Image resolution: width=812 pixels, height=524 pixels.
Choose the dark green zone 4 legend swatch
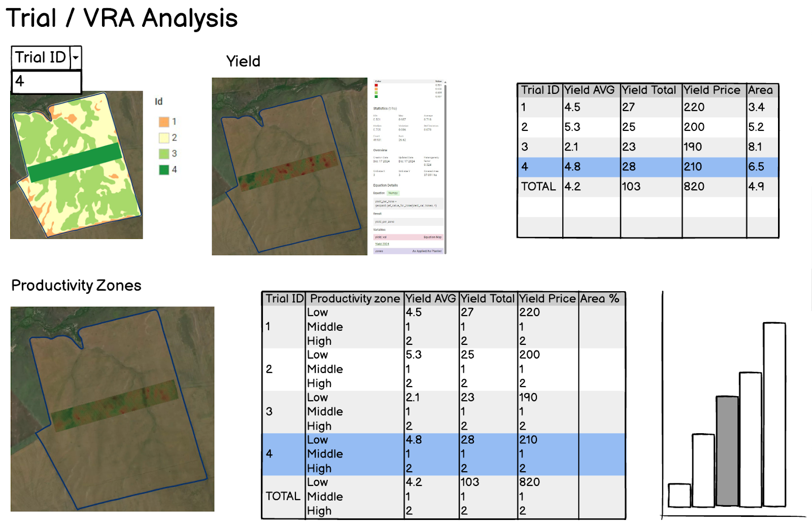pyautogui.click(x=163, y=170)
